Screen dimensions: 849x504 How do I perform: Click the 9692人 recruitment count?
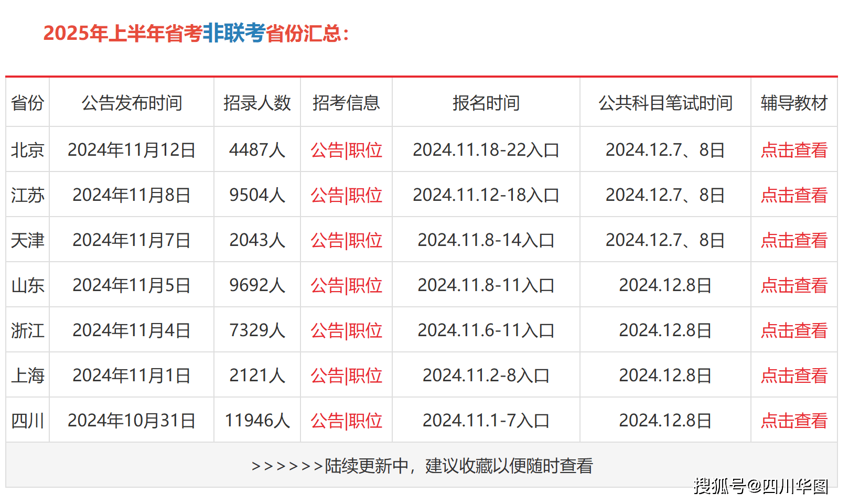click(257, 285)
